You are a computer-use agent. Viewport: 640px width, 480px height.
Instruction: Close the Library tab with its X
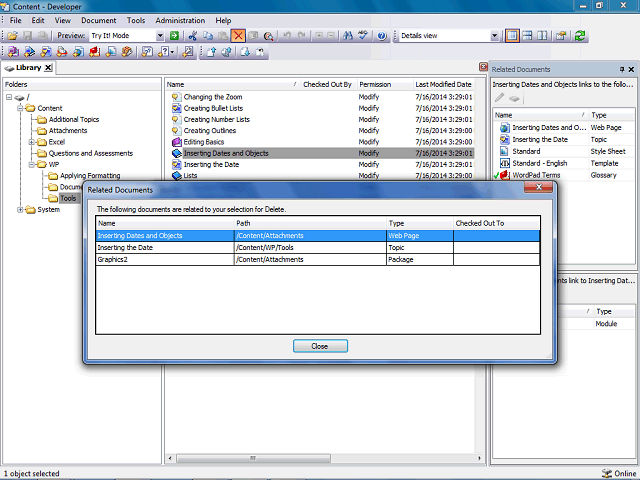(48, 68)
